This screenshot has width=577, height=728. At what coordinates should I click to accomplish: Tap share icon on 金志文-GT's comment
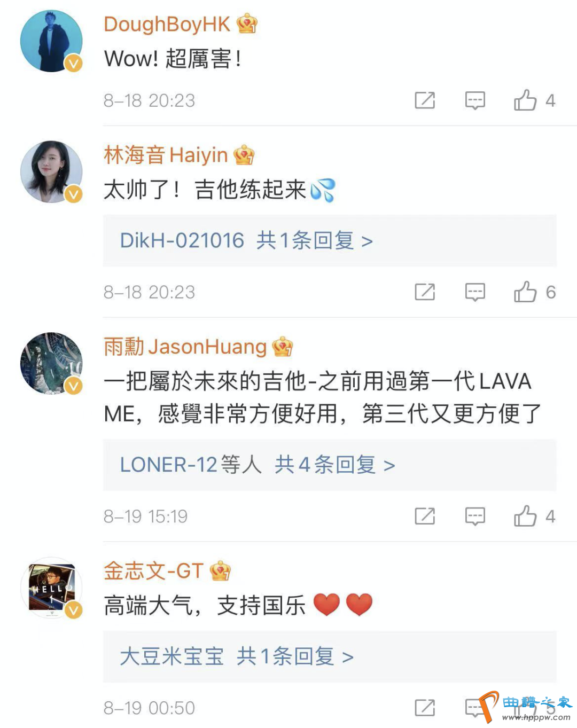click(425, 708)
